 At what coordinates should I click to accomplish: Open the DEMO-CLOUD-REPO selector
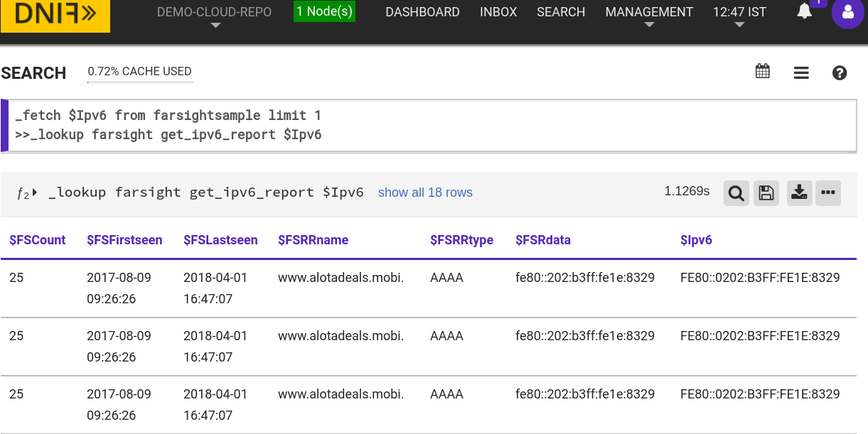tap(215, 12)
